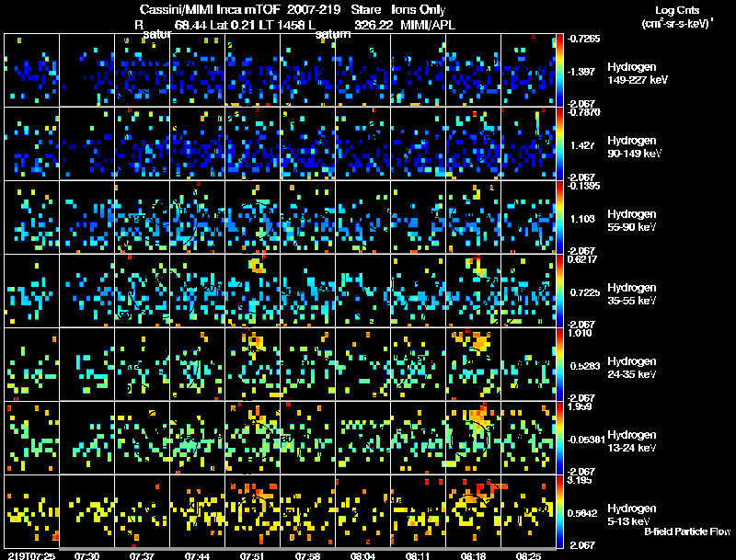Click the '-0.7265' color scale value
736x560 pixels.
[x=583, y=39]
